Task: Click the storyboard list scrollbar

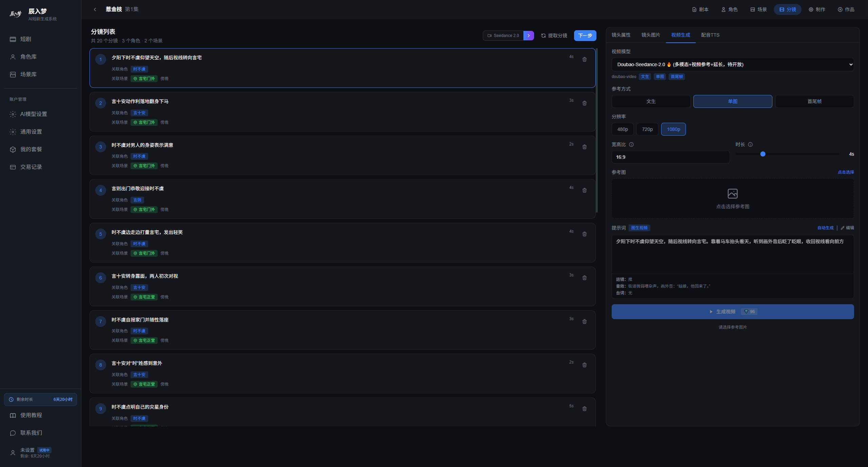Action: [597, 131]
